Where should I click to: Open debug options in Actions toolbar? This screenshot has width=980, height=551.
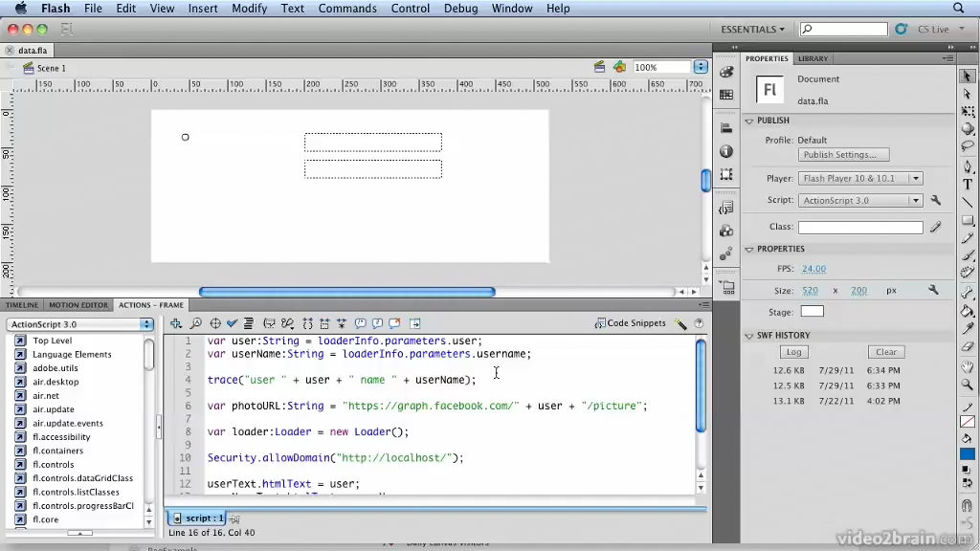coord(287,323)
